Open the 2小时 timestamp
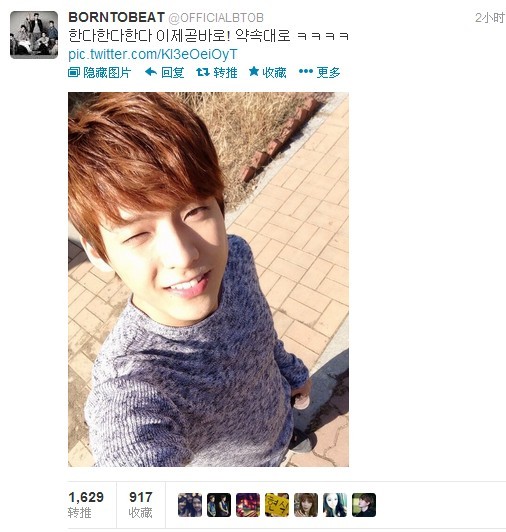This screenshot has width=506, height=532. pyautogui.click(x=490, y=18)
